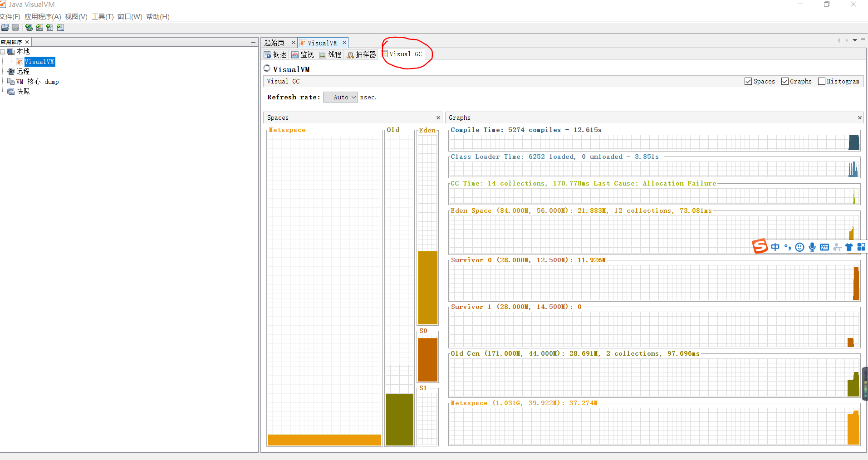Viewport: 868px width, 460px height.
Task: Close the Spaces panel
Action: coord(438,117)
